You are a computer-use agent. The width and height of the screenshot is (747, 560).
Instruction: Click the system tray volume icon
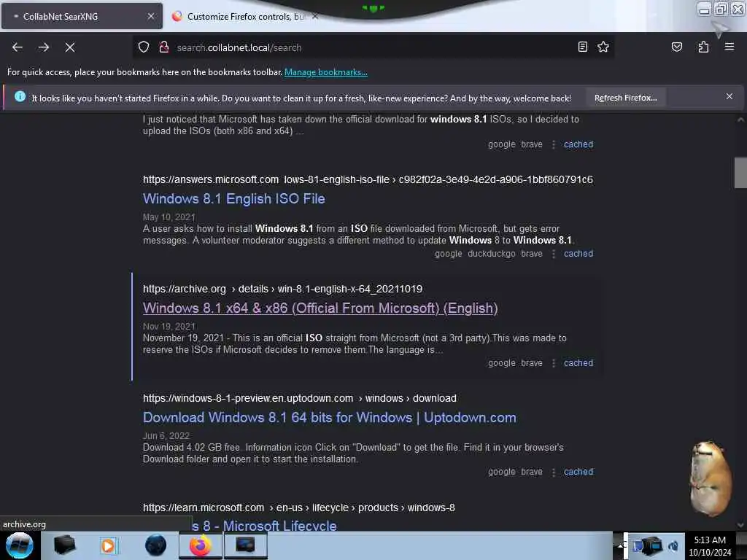(673, 545)
